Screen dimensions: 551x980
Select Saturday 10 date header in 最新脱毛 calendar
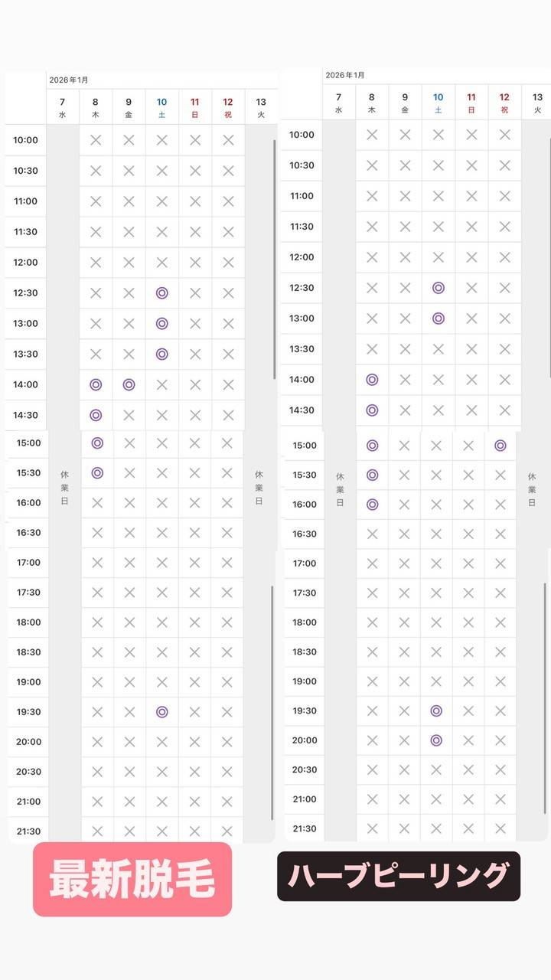point(161,106)
